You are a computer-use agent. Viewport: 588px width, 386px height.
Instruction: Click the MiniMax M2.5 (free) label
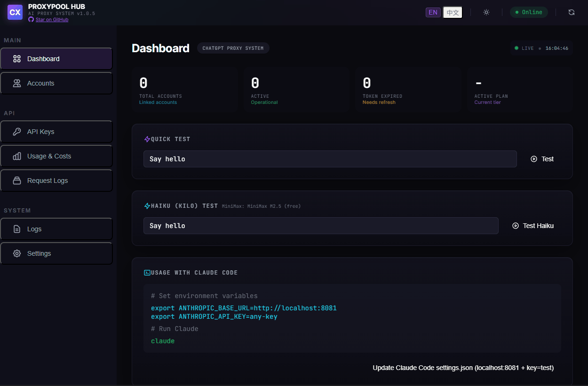click(x=261, y=206)
